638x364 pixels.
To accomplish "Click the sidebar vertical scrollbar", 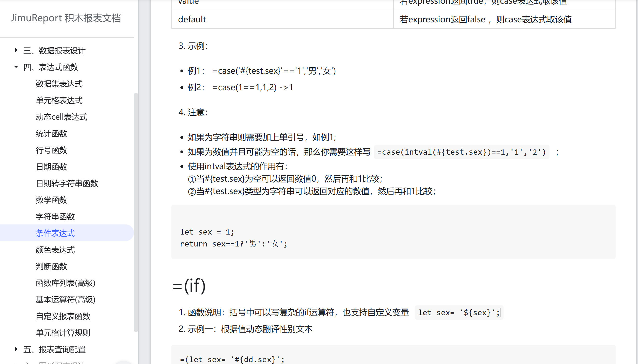I will coord(136,212).
